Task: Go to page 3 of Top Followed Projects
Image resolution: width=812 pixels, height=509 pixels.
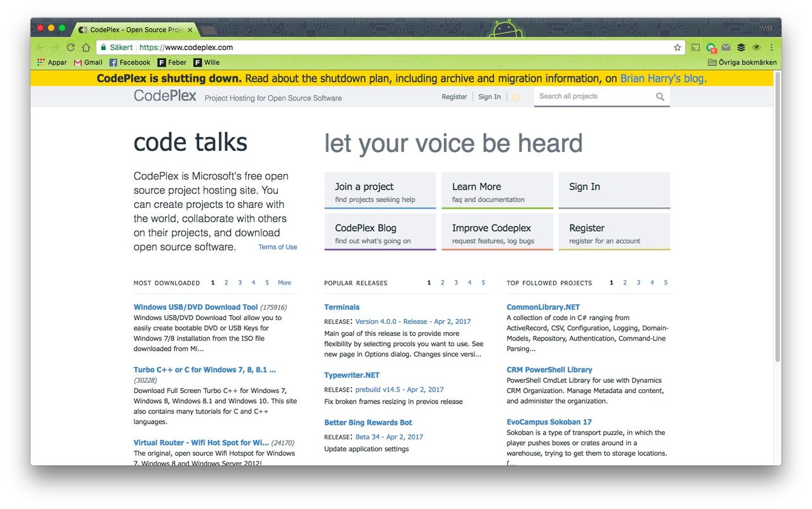Action: click(638, 283)
